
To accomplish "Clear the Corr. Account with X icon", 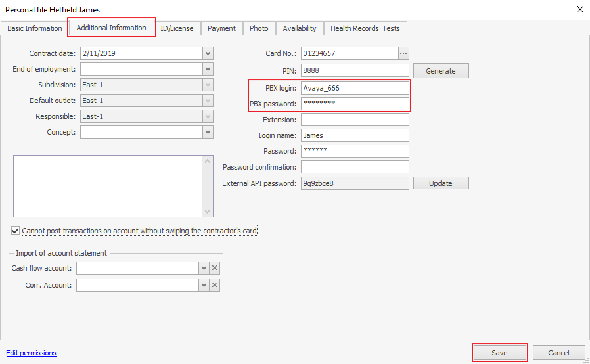I will pos(215,285).
